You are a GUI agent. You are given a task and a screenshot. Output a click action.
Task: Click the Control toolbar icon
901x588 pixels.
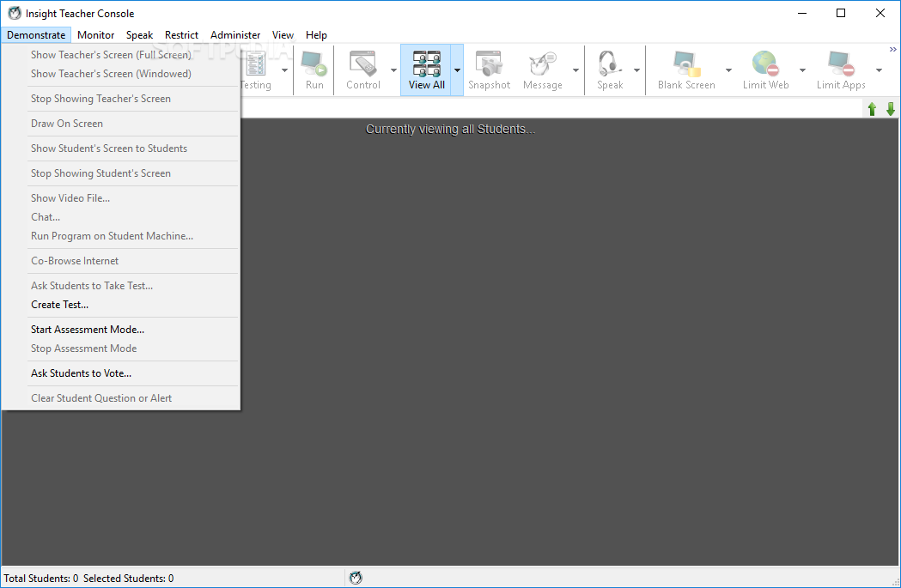pos(363,64)
